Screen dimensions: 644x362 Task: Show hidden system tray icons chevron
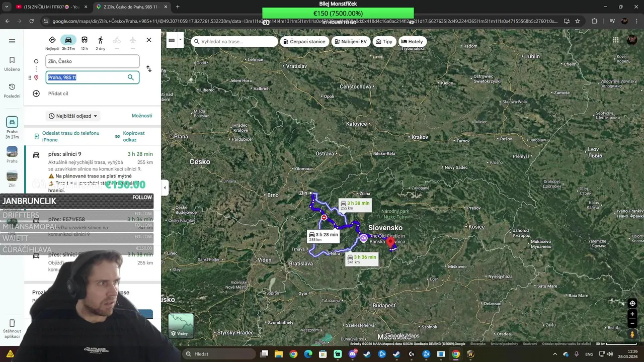coord(555,354)
